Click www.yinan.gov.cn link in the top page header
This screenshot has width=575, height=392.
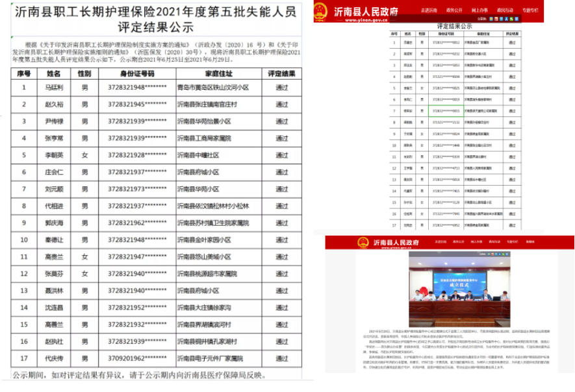(x=366, y=20)
